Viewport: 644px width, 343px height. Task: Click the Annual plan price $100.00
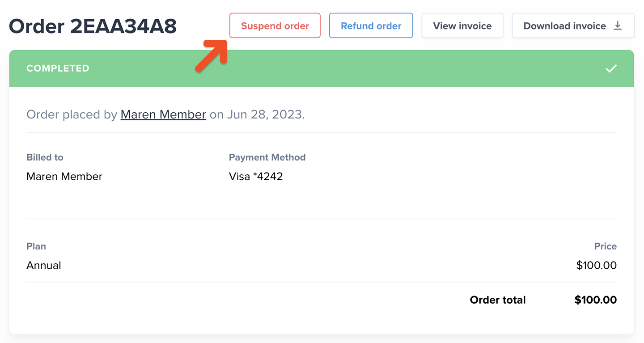[x=596, y=266]
